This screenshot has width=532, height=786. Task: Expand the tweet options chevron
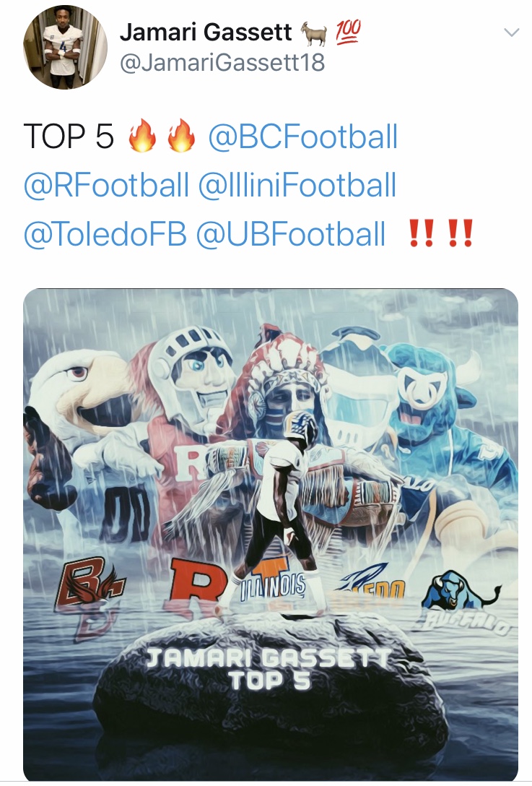point(511,33)
